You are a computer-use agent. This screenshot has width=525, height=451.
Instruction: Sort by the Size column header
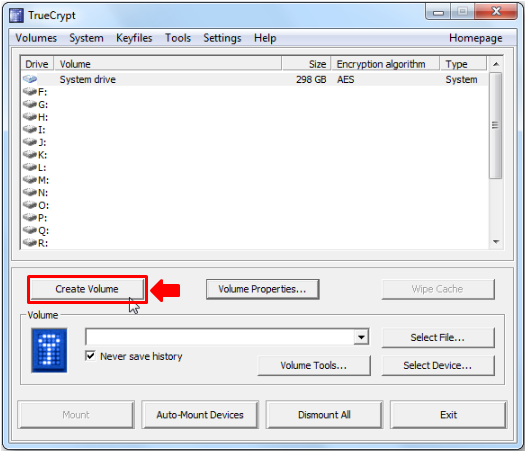coord(306,64)
